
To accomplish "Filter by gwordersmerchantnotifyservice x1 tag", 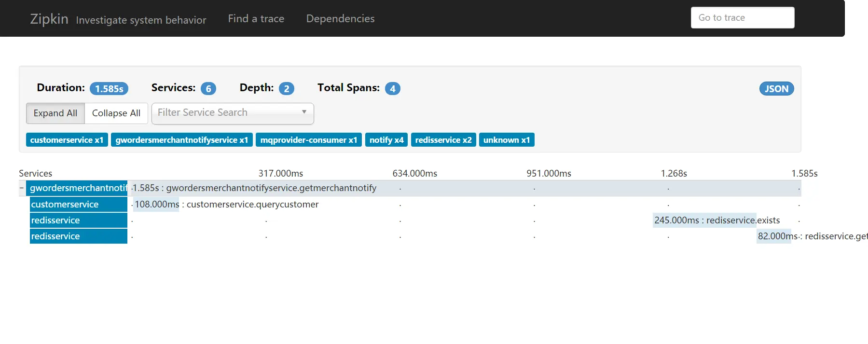I will [x=182, y=140].
